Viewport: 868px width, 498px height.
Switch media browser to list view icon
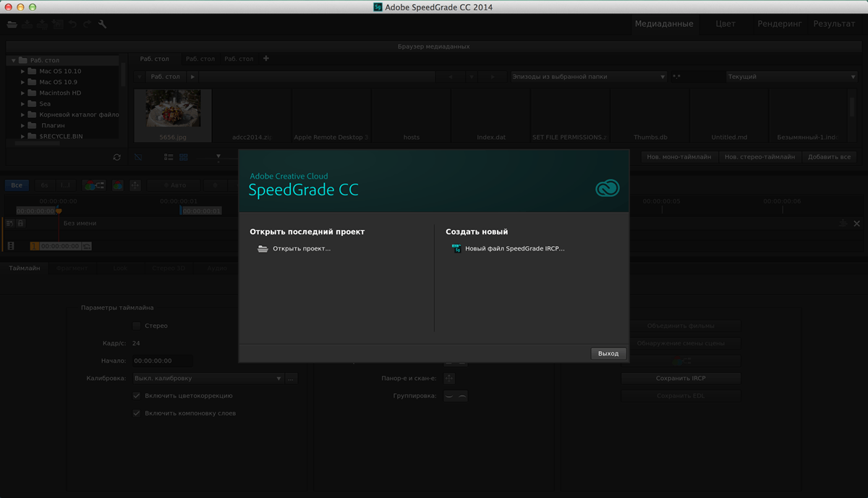(x=169, y=156)
